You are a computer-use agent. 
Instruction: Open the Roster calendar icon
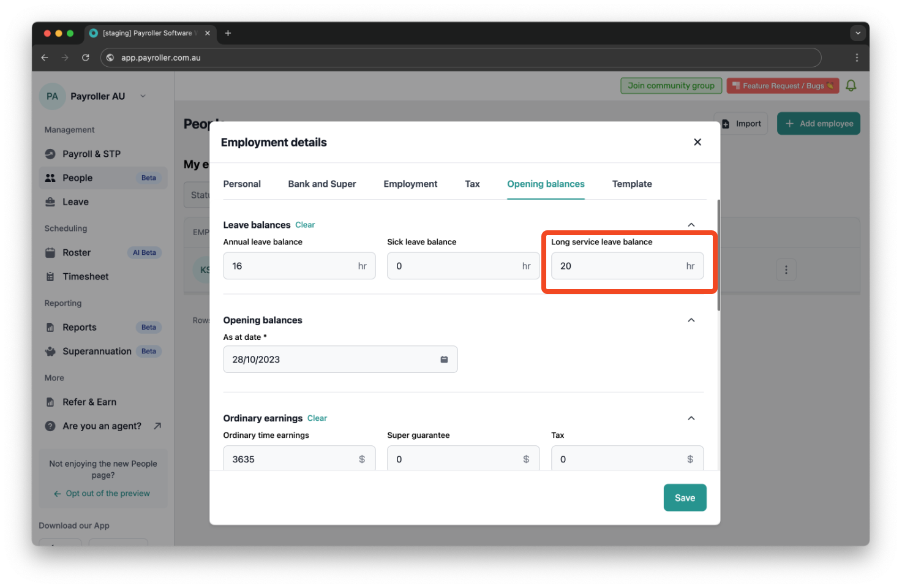pos(51,252)
